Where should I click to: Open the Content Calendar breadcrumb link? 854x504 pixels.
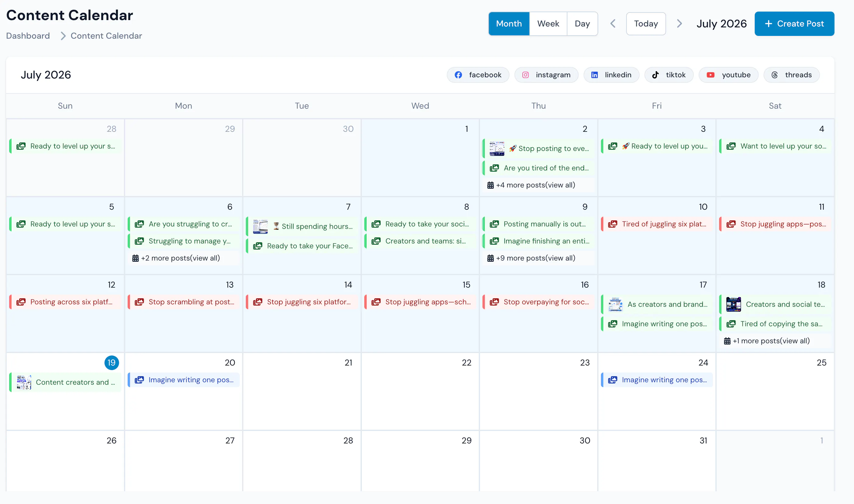[x=106, y=36]
